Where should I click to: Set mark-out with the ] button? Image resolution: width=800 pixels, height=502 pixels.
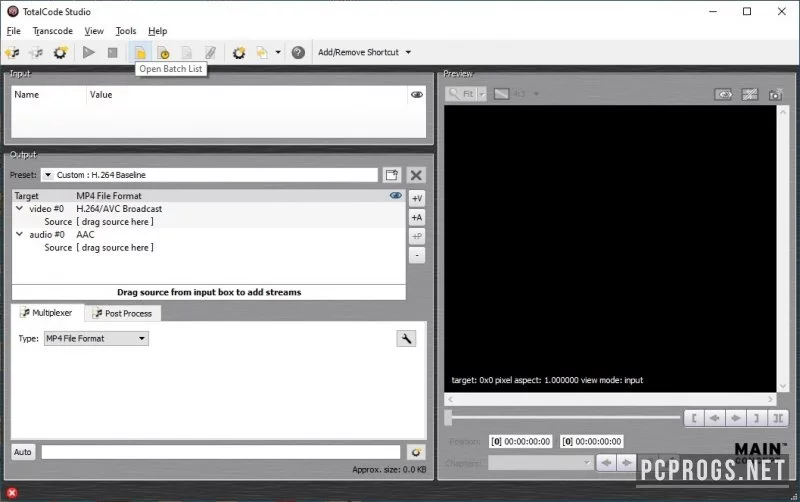click(x=757, y=418)
